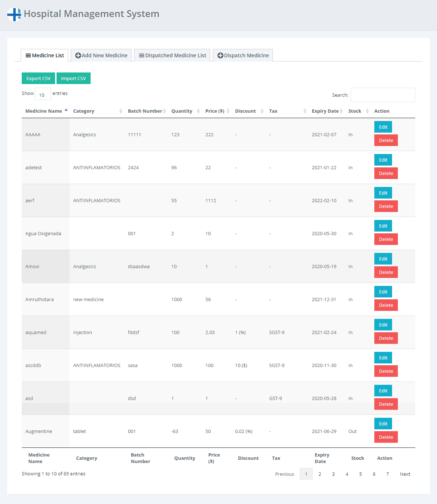Edit the AAAAA medicine entry
Image resolution: width=437 pixels, height=504 pixels.
[383, 127]
